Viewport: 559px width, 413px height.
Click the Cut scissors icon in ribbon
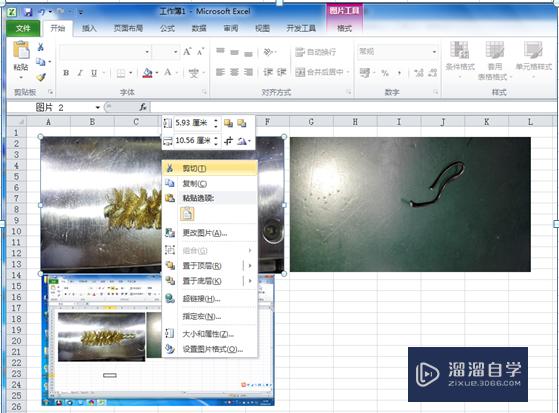41,47
